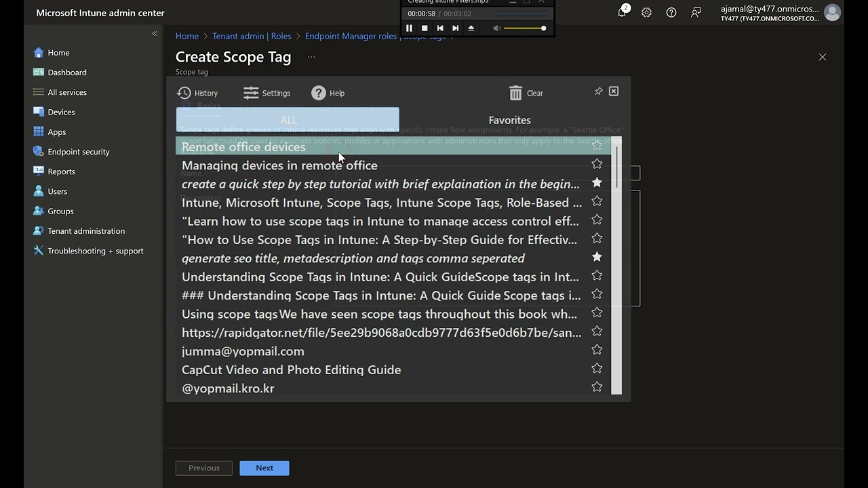This screenshot has height=488, width=868.
Task: Select the rapidgator.net URL entry
Action: click(x=382, y=333)
